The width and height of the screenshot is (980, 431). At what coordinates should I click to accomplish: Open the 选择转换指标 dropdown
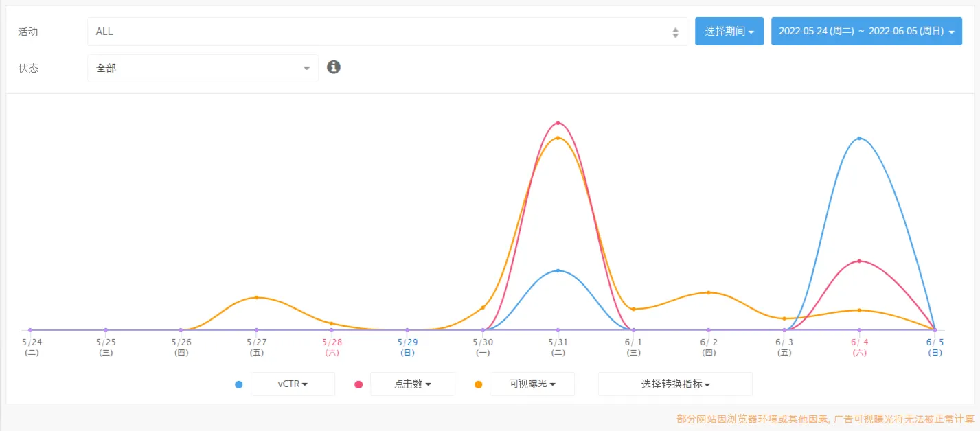pyautogui.click(x=675, y=384)
